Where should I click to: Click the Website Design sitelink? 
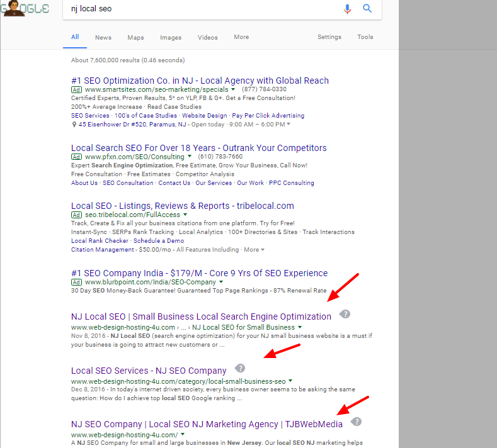pyautogui.click(x=205, y=116)
